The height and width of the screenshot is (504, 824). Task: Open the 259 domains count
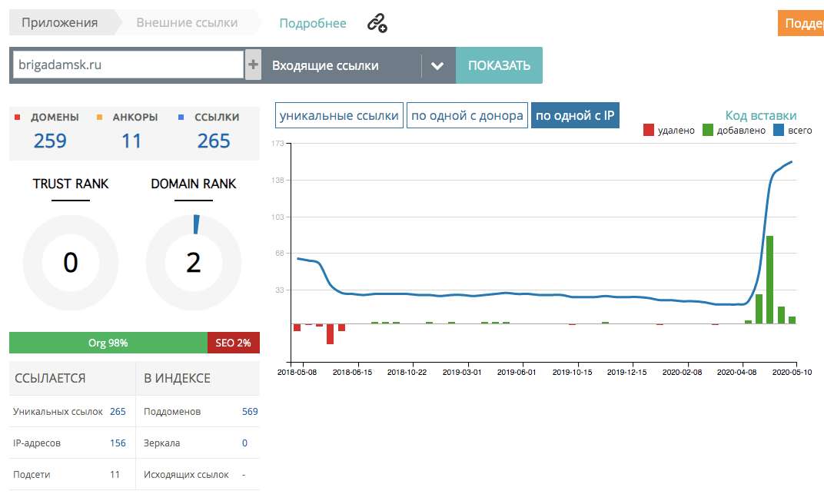[x=50, y=141]
